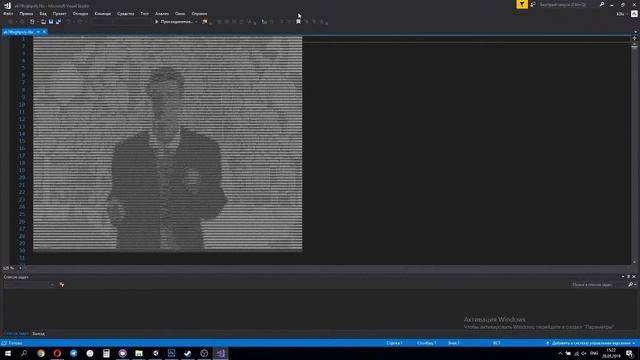This screenshot has width=640, height=360.
Task: Open Chrome from the taskbar
Action: (41, 353)
